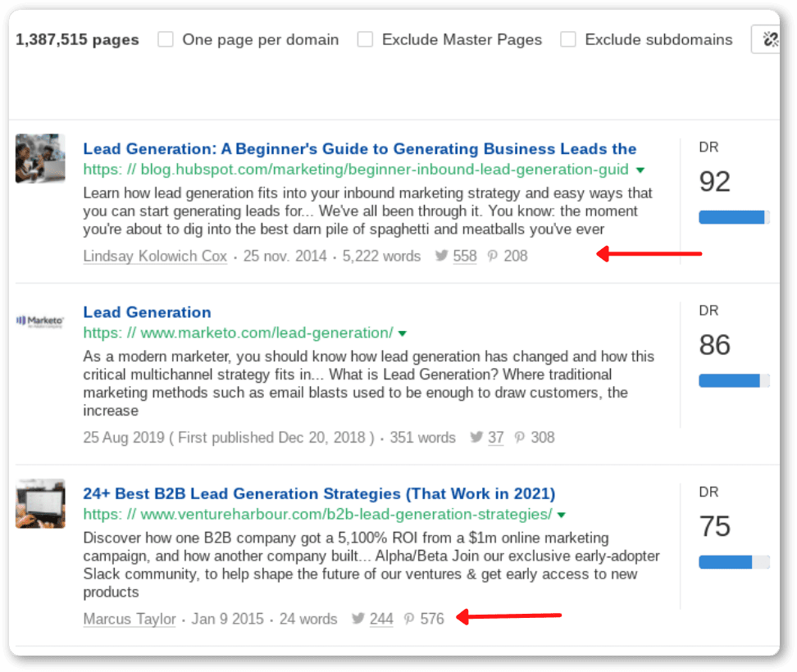Click Pinterest icon in HubSpot result
The height and width of the screenshot is (672, 797).
click(493, 257)
